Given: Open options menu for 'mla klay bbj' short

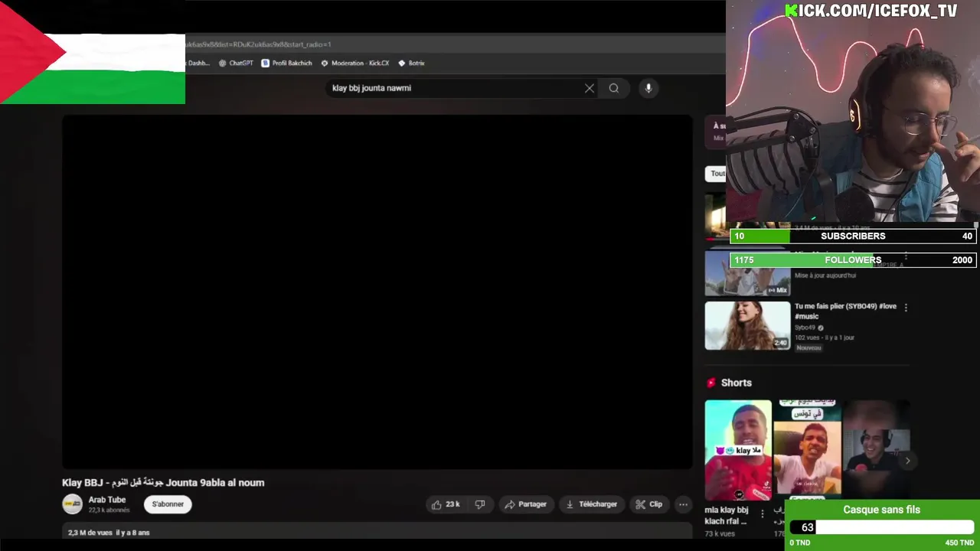Looking at the screenshot, I should click(762, 514).
